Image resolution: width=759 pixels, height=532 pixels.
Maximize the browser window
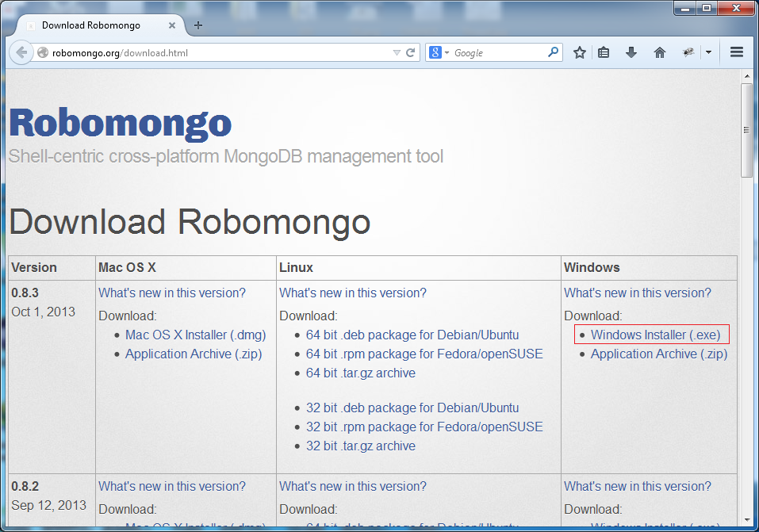point(707,8)
